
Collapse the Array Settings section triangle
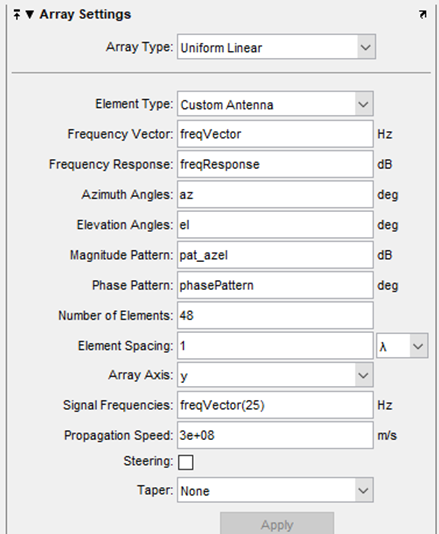pos(30,15)
